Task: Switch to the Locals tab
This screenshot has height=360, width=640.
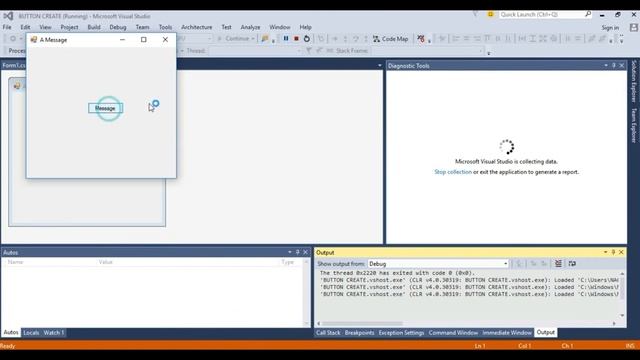Action: (x=31, y=333)
